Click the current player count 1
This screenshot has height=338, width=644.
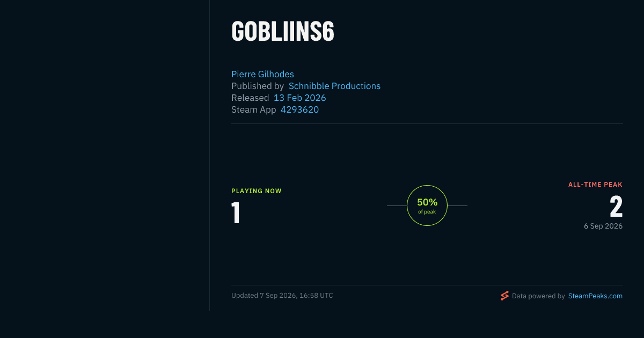pos(236,212)
